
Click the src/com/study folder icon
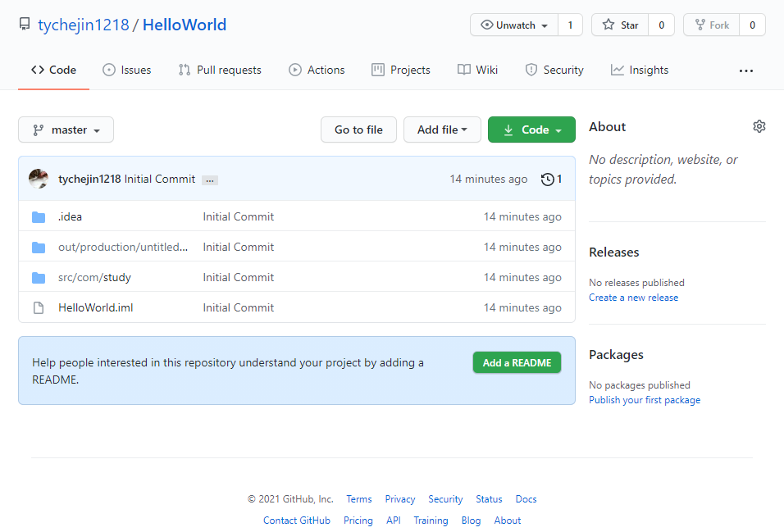click(39, 278)
